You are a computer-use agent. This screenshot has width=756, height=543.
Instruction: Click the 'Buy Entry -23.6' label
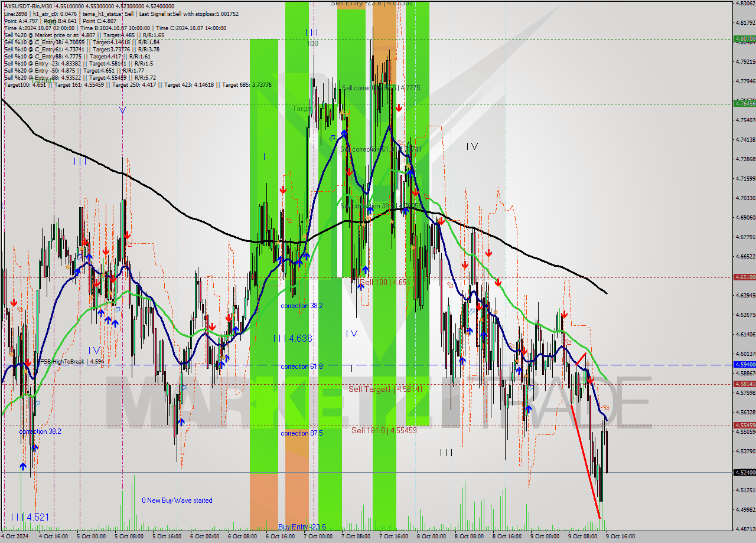coord(302,527)
